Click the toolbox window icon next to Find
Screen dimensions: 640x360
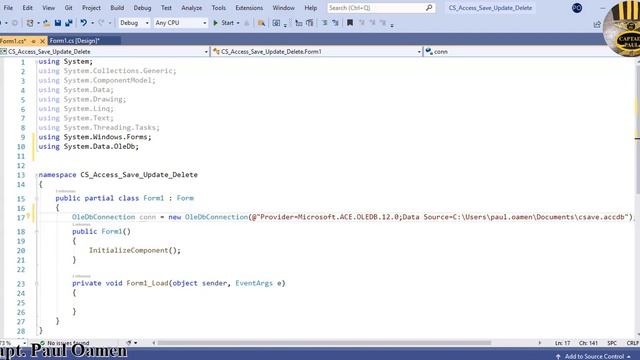(x=276, y=23)
